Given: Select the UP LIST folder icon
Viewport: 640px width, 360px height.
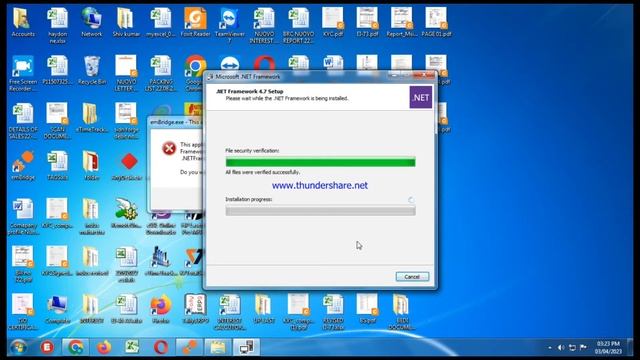Looking at the screenshot, I should [264, 310].
